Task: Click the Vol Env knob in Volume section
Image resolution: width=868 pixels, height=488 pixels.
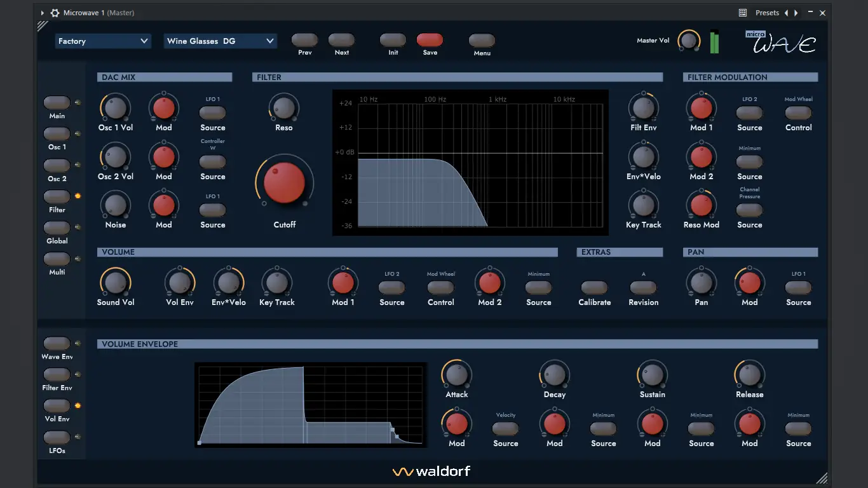Action: click(x=180, y=282)
